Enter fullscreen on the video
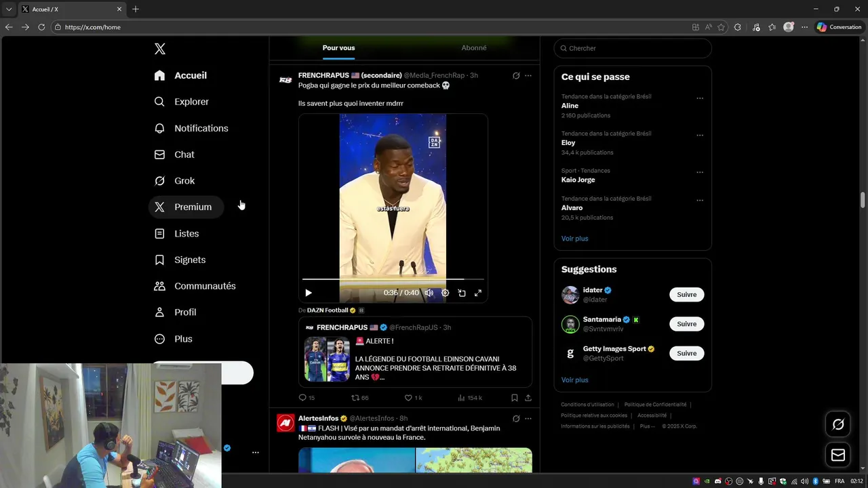The height and width of the screenshot is (488, 868). point(478,293)
